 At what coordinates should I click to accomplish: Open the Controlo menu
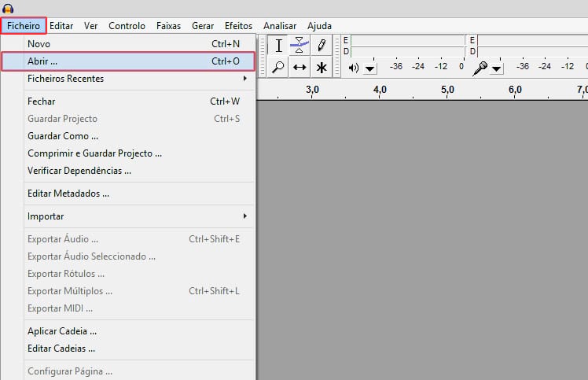coord(127,26)
